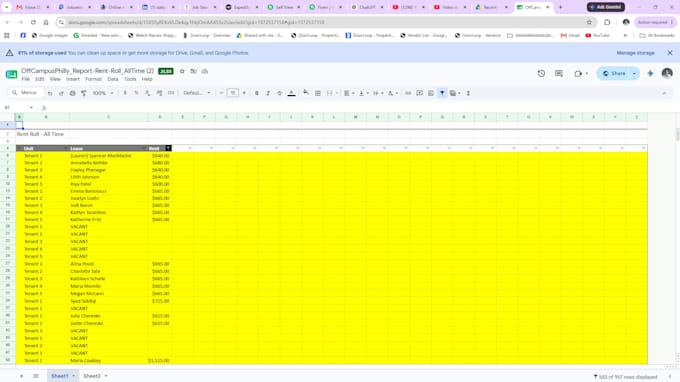Image resolution: width=680 pixels, height=382 pixels.
Task: Click the Name box showing A1
Action: click(18, 108)
